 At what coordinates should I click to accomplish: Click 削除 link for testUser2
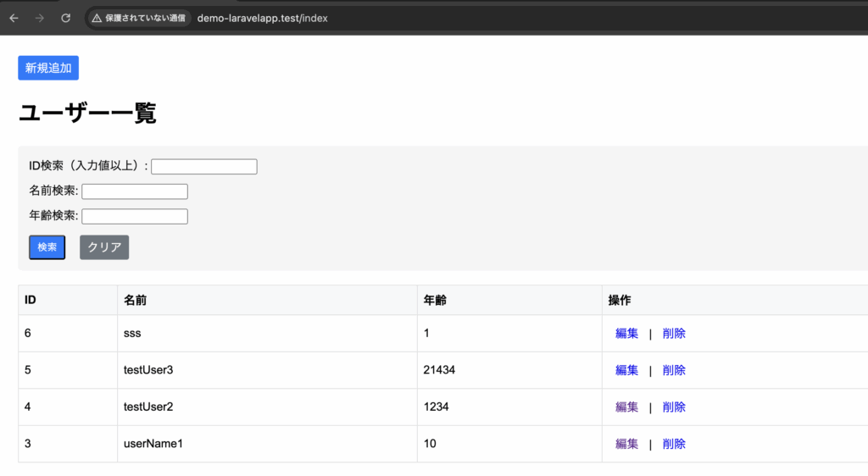tap(674, 407)
